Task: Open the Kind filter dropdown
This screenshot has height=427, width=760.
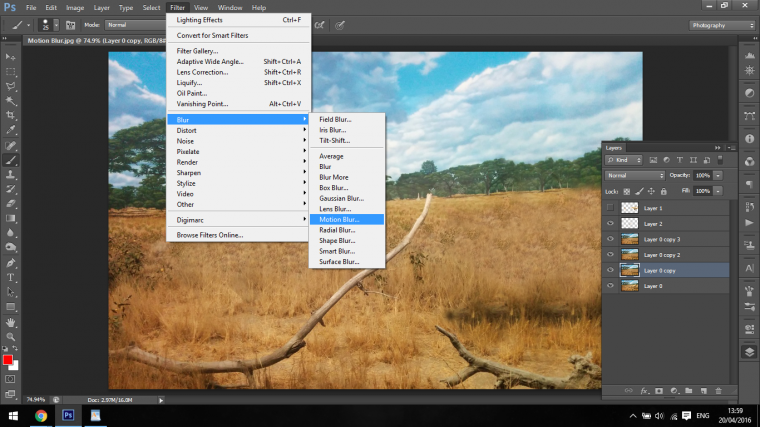Action: (624, 160)
